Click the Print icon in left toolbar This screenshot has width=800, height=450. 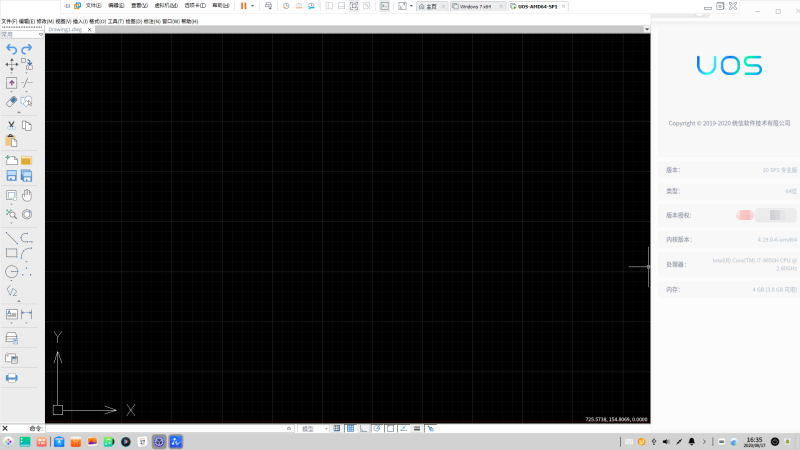coord(12,378)
